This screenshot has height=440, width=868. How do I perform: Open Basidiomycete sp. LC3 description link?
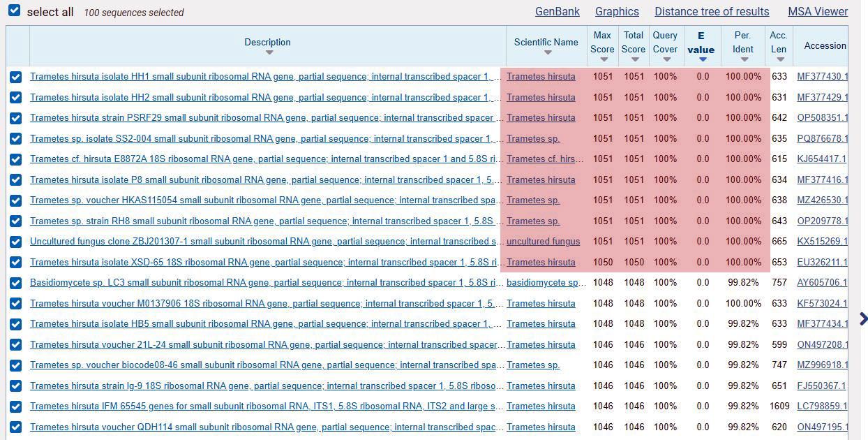[x=265, y=283]
